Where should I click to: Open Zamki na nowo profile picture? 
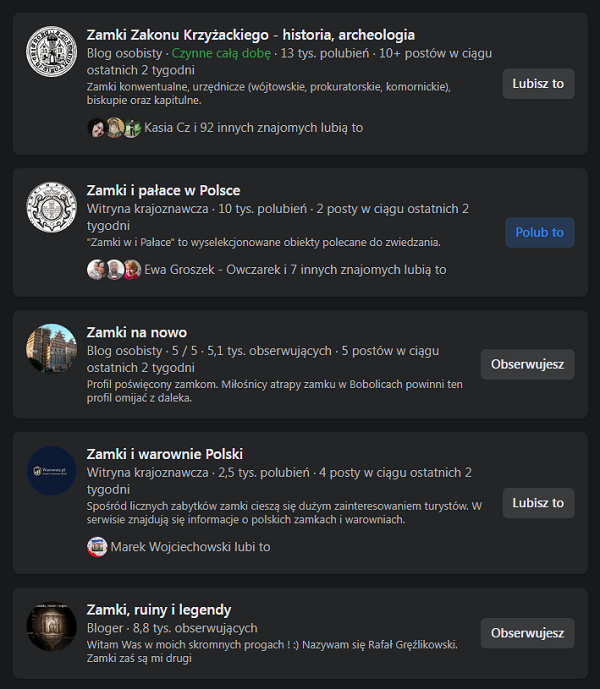tap(51, 349)
